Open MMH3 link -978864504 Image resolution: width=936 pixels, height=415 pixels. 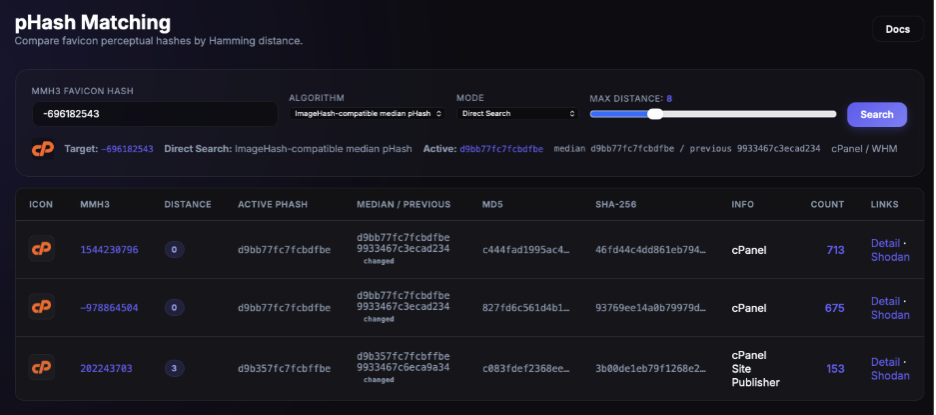pos(109,308)
